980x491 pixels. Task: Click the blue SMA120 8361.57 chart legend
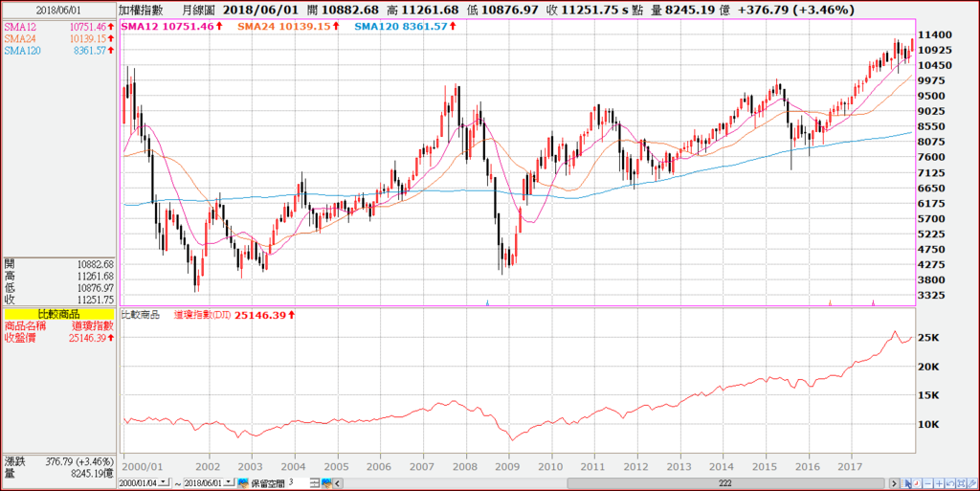tap(405, 26)
